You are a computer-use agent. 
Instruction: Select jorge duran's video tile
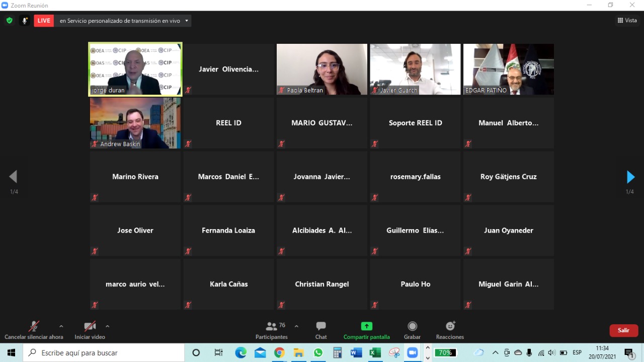(x=135, y=69)
